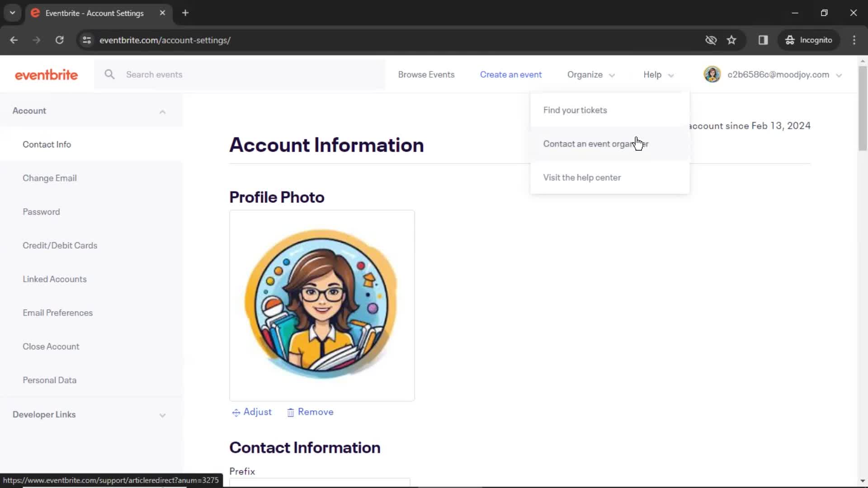Select Contact an event organizer
The width and height of the screenshot is (868, 488).
pos(595,144)
